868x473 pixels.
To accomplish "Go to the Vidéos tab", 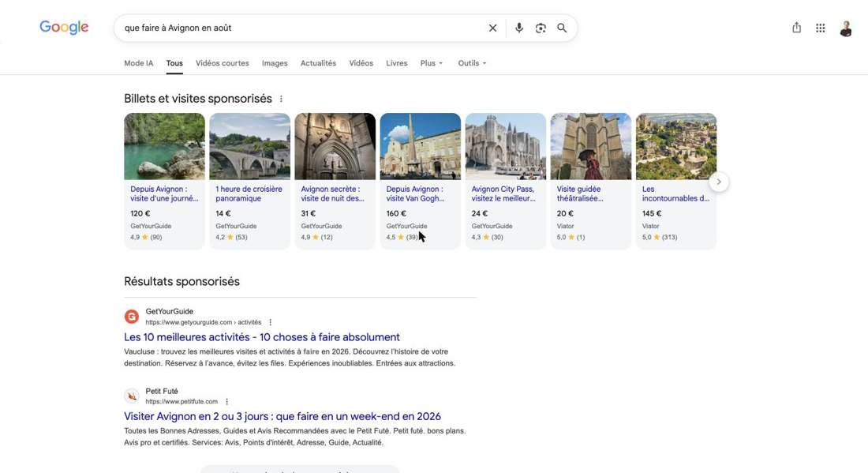I will coord(361,63).
